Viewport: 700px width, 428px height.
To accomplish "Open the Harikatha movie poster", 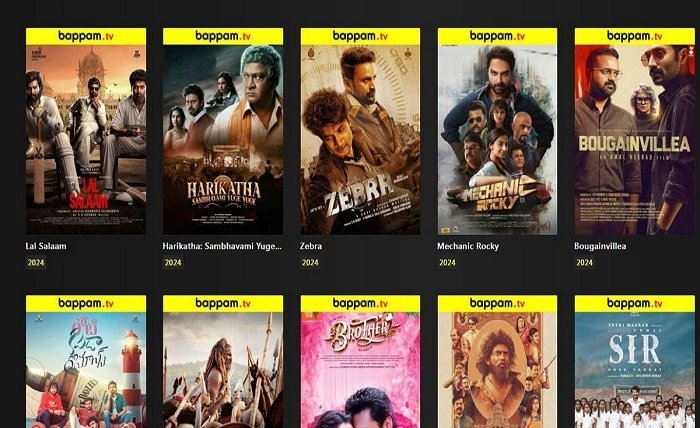I will (x=223, y=131).
